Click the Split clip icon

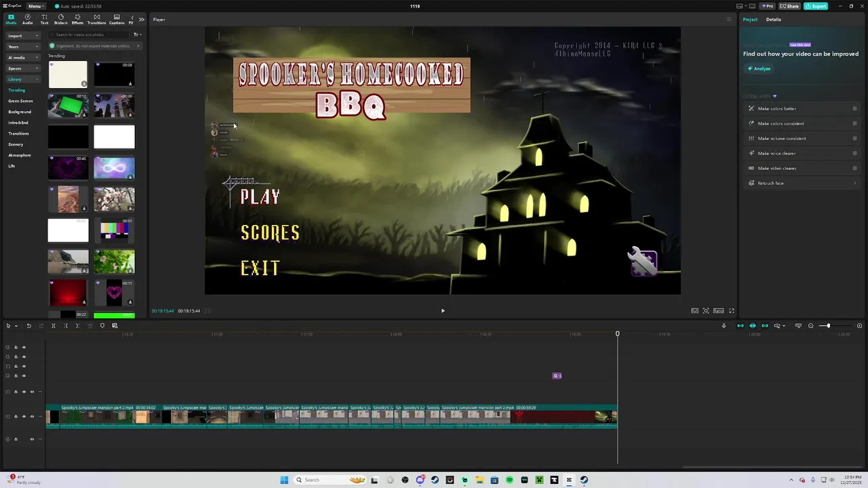(53, 326)
